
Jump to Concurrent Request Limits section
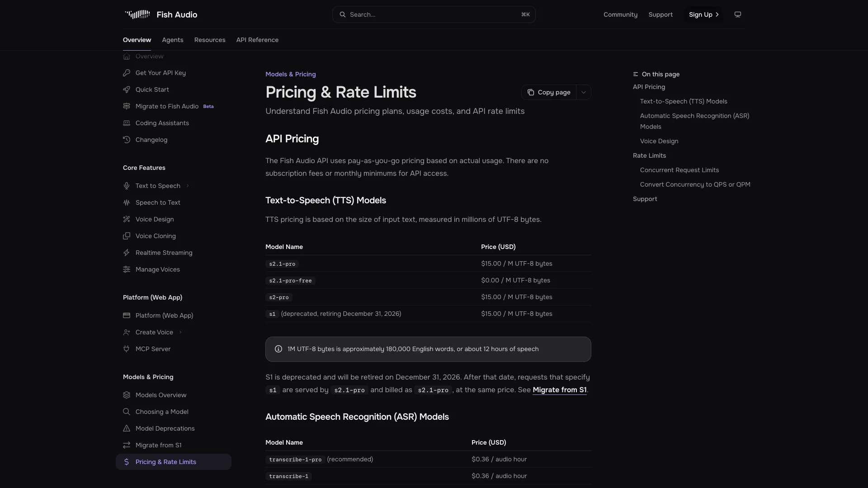click(x=679, y=170)
